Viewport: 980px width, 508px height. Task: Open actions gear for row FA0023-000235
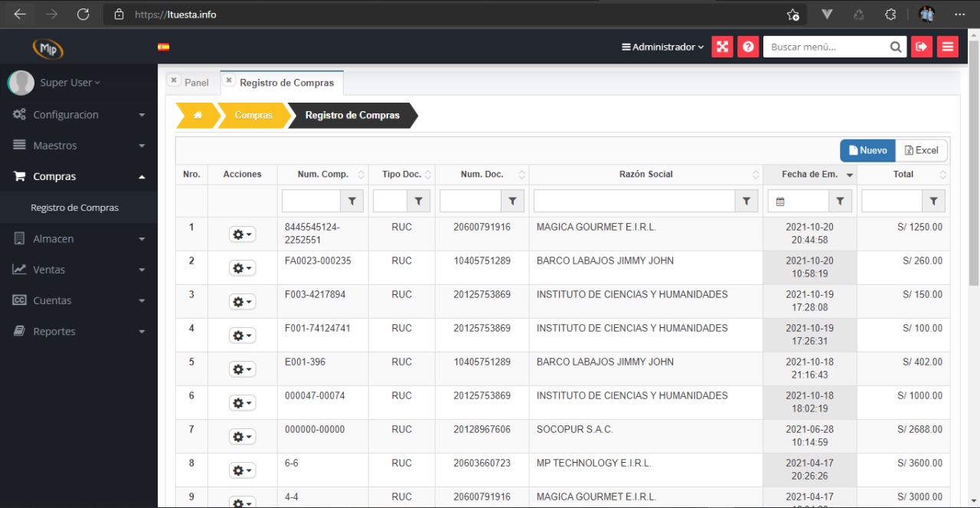point(242,268)
